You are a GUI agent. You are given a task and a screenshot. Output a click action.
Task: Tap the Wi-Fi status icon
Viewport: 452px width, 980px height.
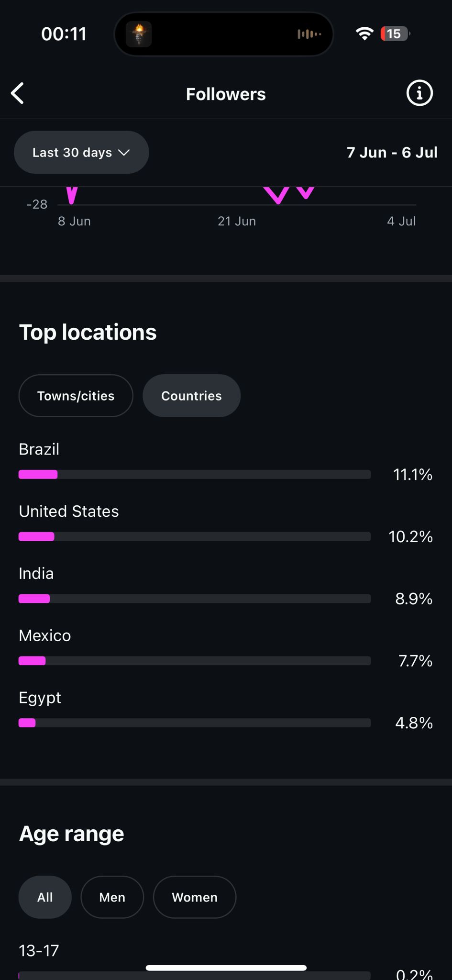pyautogui.click(x=364, y=33)
